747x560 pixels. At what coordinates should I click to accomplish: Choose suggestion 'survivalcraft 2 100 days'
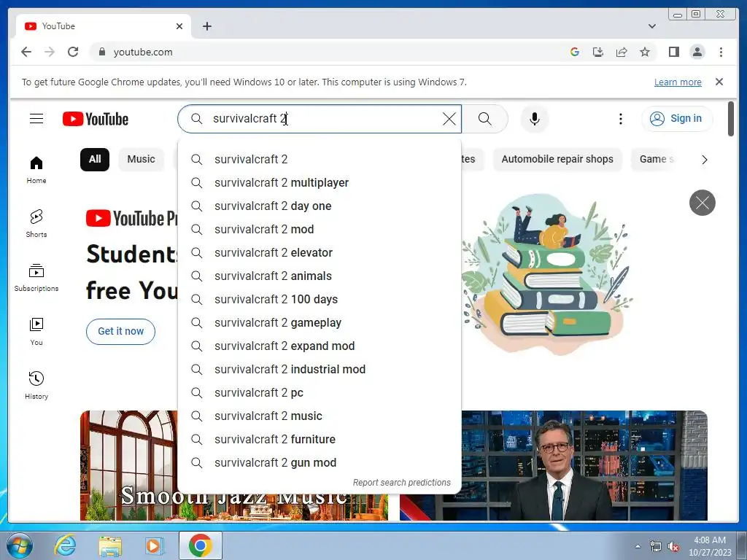click(x=320, y=299)
